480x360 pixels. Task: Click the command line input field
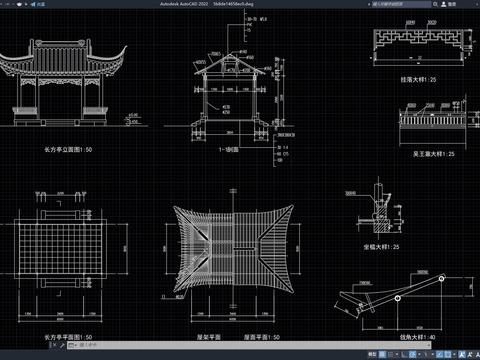coord(253,345)
